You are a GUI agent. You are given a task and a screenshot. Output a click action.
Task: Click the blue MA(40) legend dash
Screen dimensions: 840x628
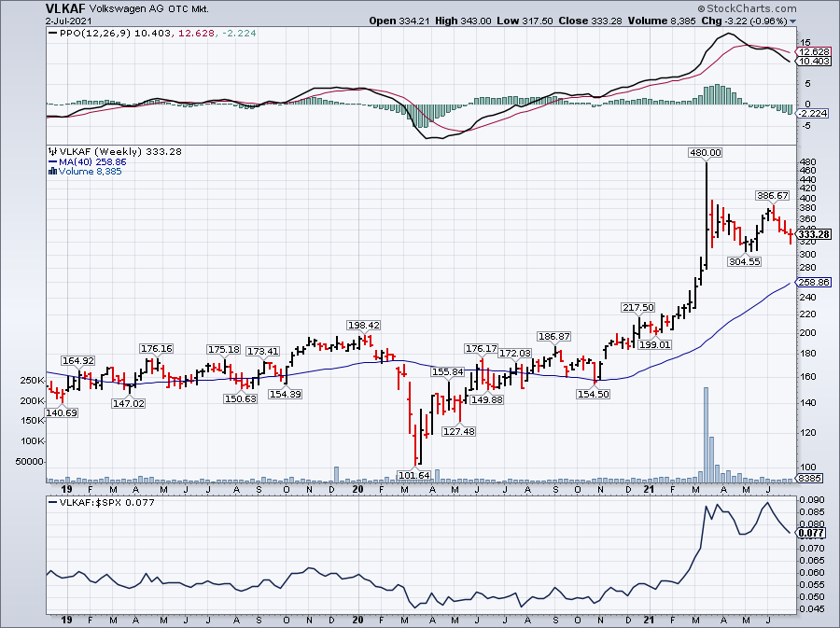pyautogui.click(x=51, y=161)
